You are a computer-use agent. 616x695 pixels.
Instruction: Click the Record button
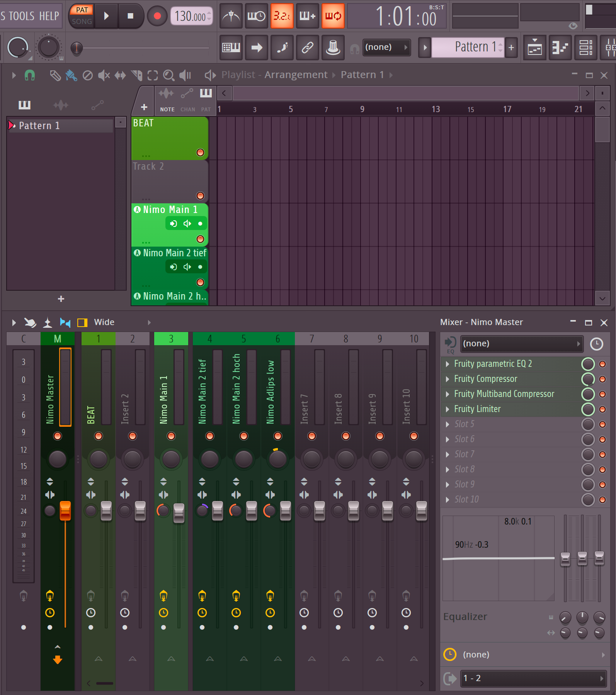point(157,16)
